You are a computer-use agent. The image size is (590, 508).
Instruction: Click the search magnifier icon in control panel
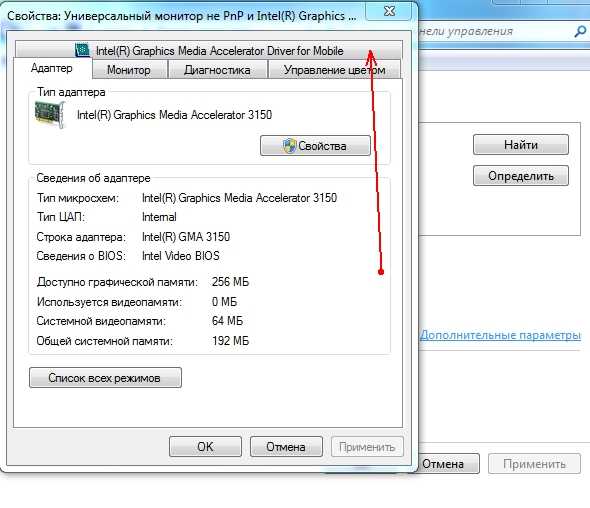pyautogui.click(x=580, y=32)
